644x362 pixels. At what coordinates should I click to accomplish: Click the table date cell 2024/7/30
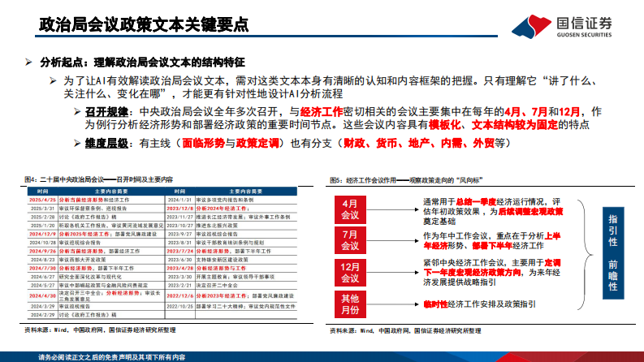point(42,269)
